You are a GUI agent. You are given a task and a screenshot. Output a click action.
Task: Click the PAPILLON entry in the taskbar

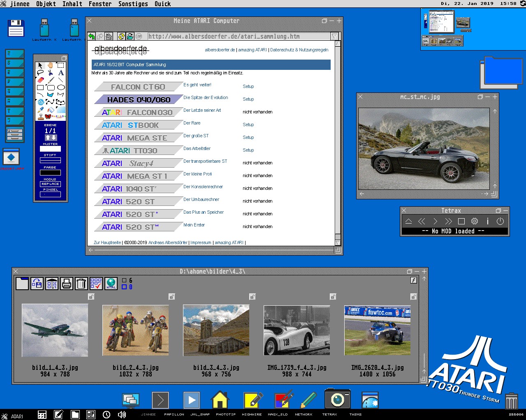click(174, 415)
